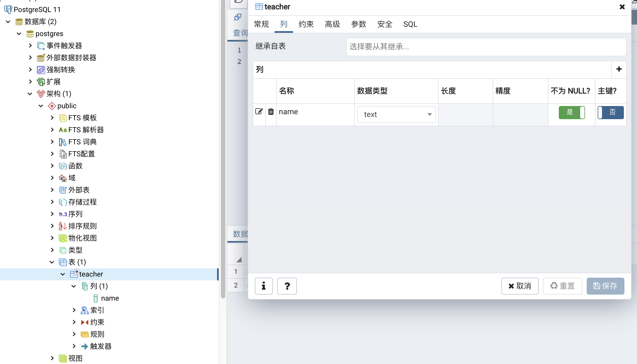
Task: Open the info button in dialog footer
Action: click(264, 286)
